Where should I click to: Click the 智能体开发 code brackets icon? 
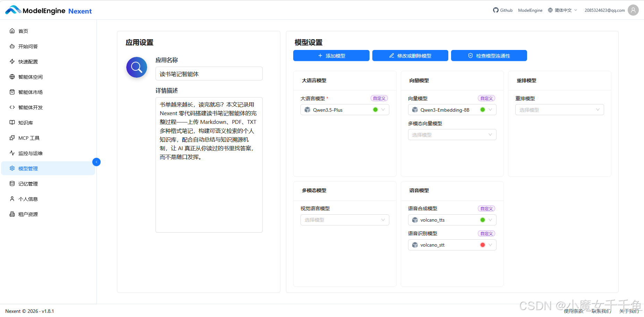pos(12,107)
